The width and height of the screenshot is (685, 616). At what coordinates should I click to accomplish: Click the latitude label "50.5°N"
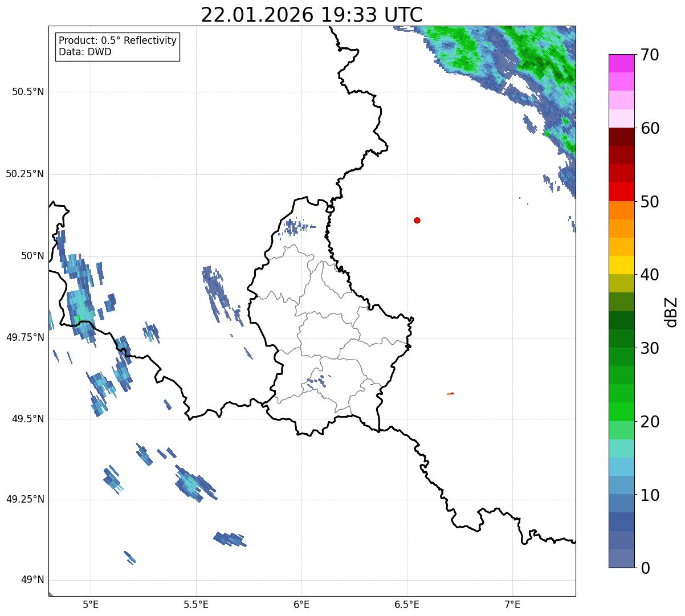pos(28,92)
